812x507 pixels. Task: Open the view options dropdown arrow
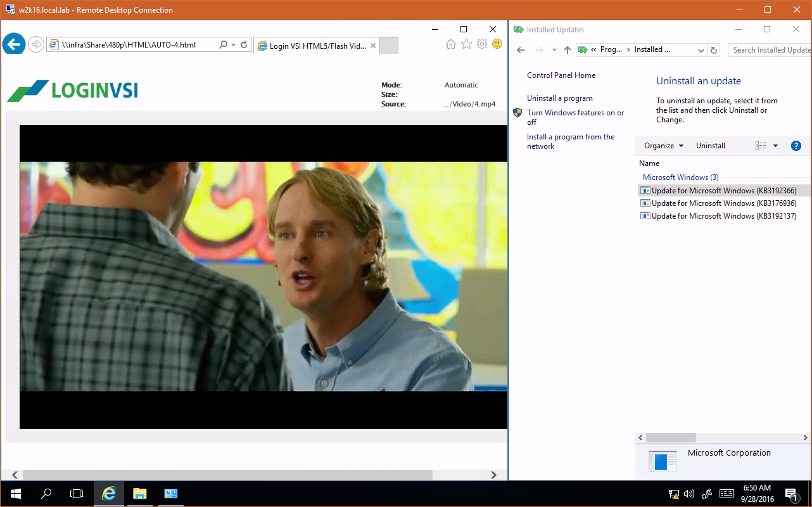click(775, 146)
